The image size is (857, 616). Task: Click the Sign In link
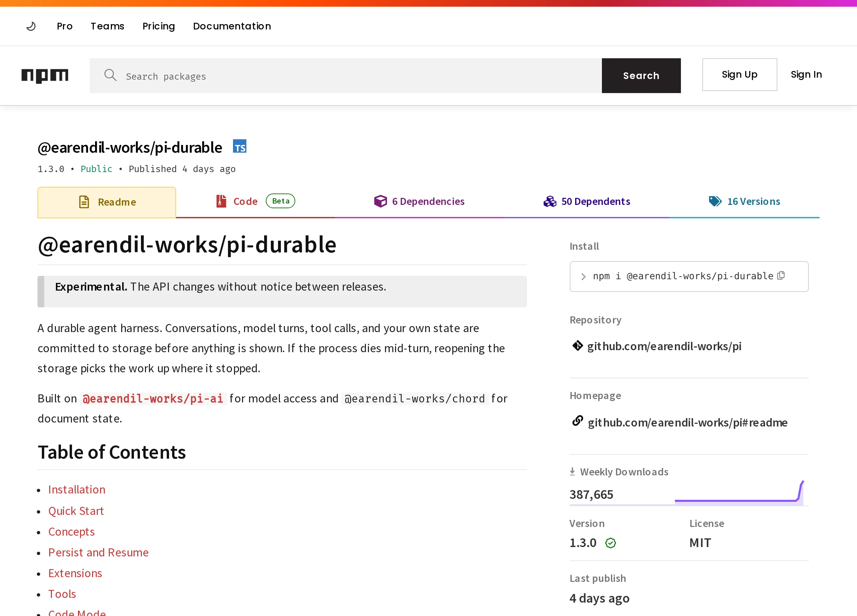click(806, 74)
